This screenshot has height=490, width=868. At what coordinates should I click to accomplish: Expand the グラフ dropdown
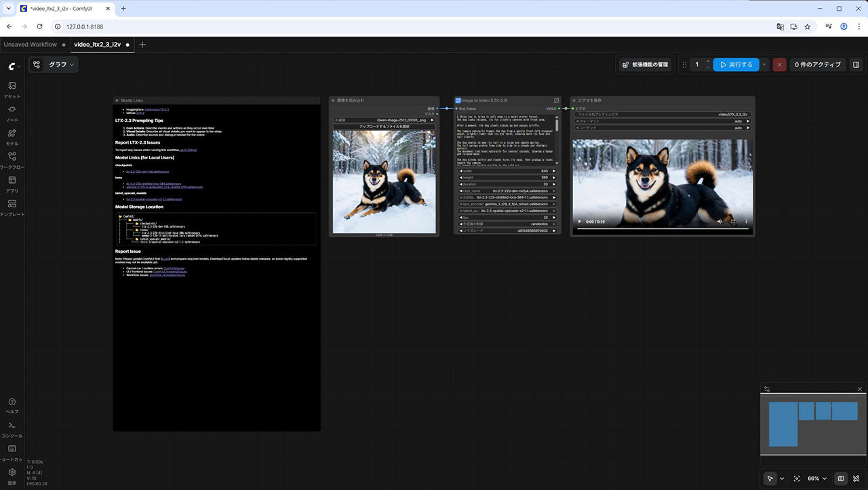pyautogui.click(x=54, y=64)
